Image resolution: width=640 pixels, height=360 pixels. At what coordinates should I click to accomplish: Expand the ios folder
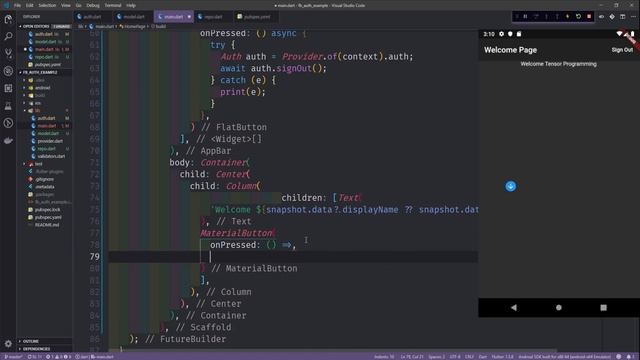click(x=38, y=103)
